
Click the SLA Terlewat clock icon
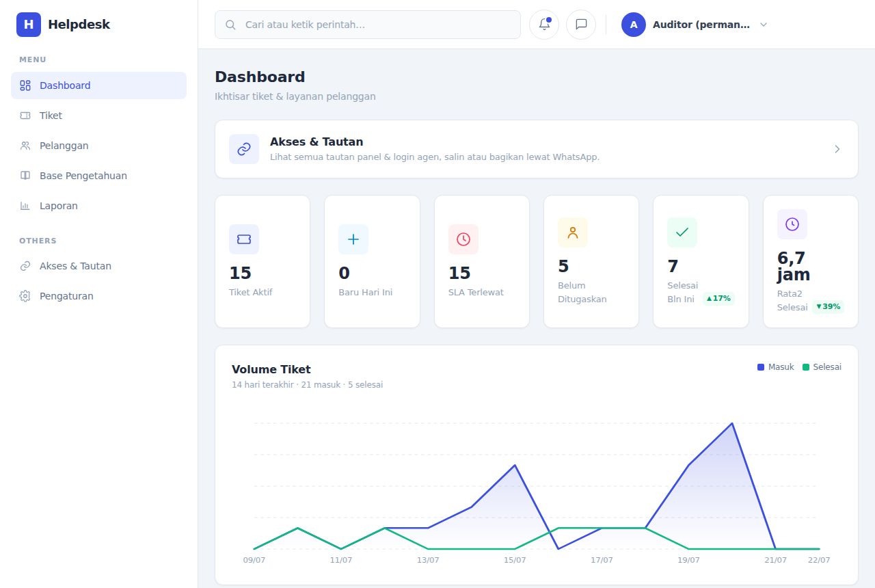point(463,239)
